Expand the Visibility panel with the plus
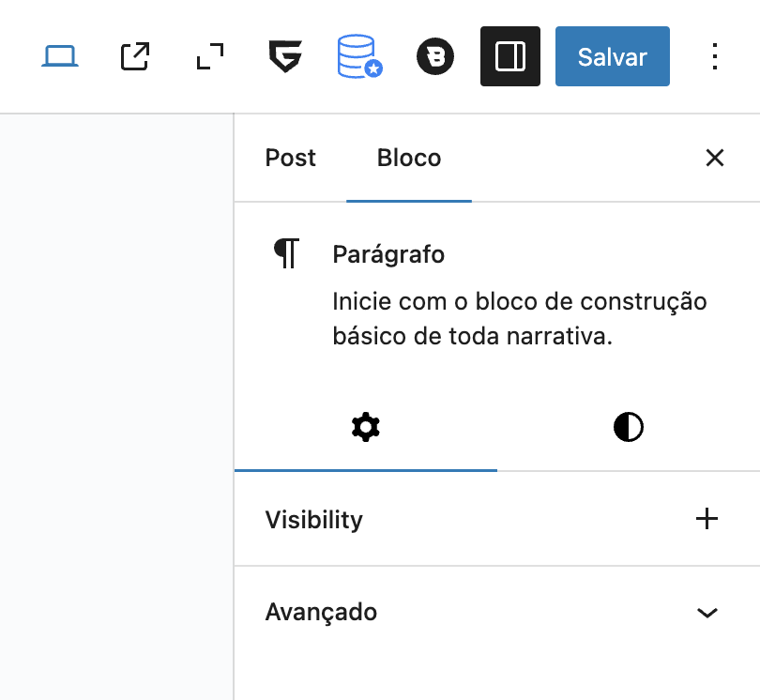 [707, 519]
